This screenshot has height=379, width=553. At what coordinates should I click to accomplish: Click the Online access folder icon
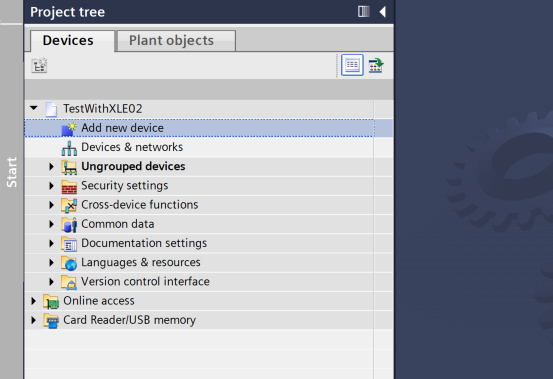tap(51, 301)
